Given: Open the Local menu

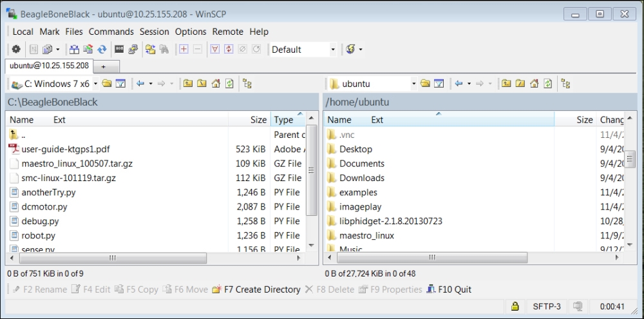Looking at the screenshot, I should [x=23, y=32].
